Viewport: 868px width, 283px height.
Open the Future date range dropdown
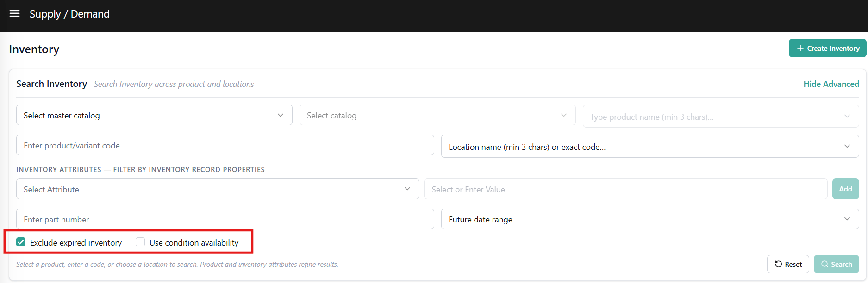click(650, 219)
